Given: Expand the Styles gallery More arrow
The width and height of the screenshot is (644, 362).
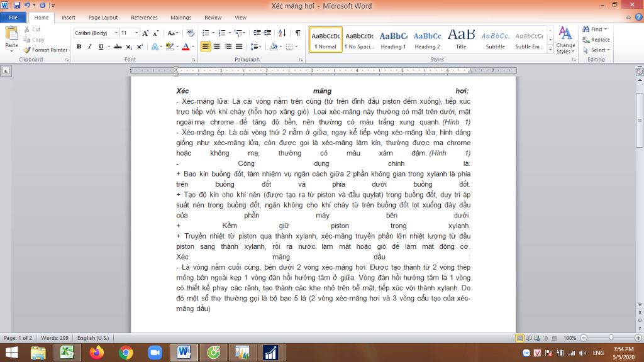Looking at the screenshot, I should coord(550,50).
